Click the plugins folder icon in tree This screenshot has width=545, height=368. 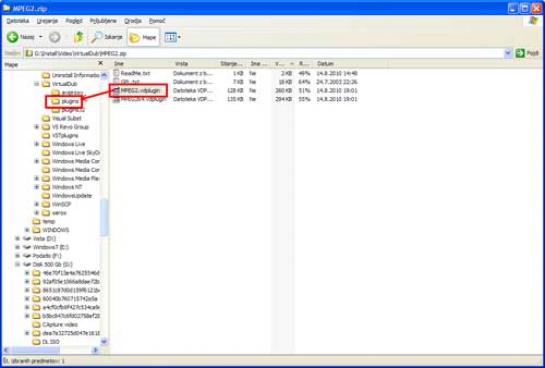point(55,101)
